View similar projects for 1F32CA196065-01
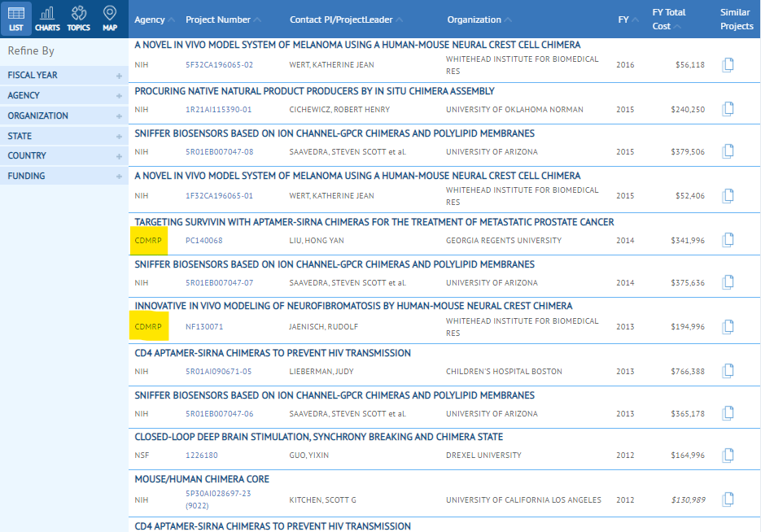Viewport: 761px width, 532px height. tap(728, 195)
